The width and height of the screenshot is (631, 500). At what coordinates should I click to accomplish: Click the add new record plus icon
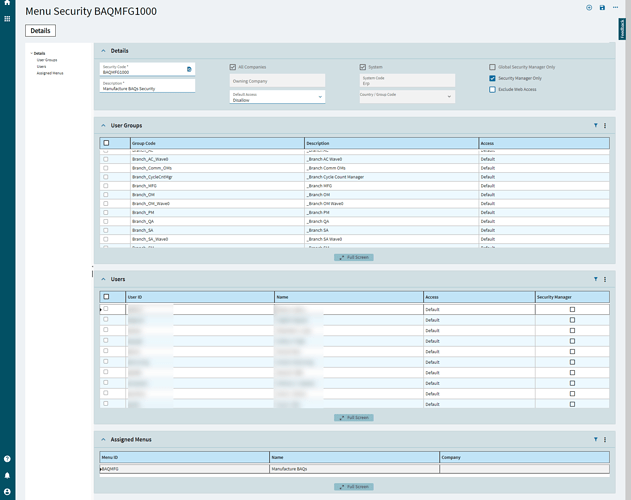point(589,8)
